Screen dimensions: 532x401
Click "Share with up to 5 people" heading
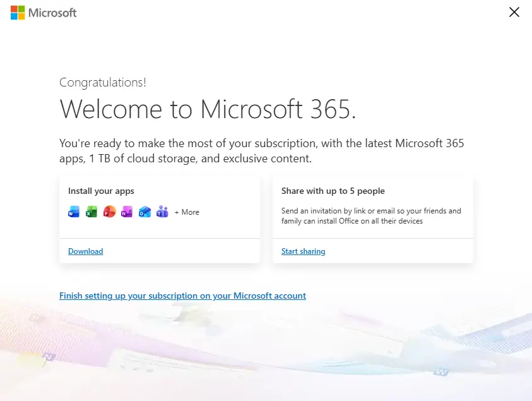[333, 191]
